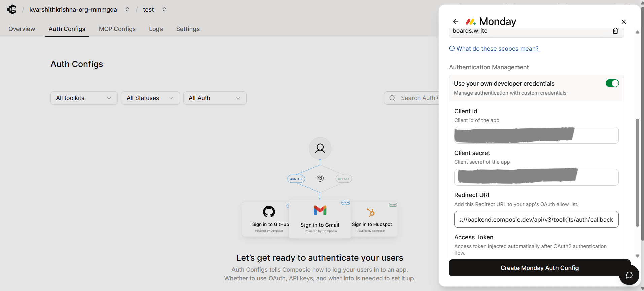Click Create Monday Auth Config button
644x291 pixels.
click(540, 268)
